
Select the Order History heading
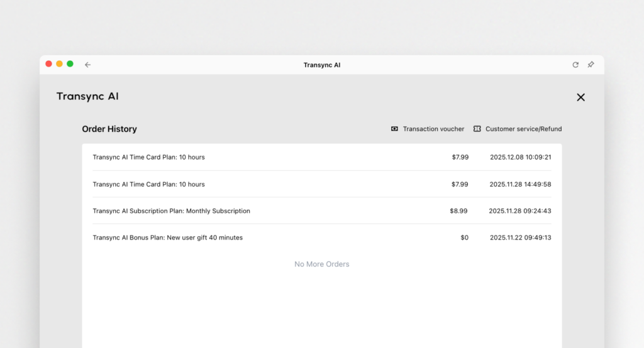pos(109,129)
